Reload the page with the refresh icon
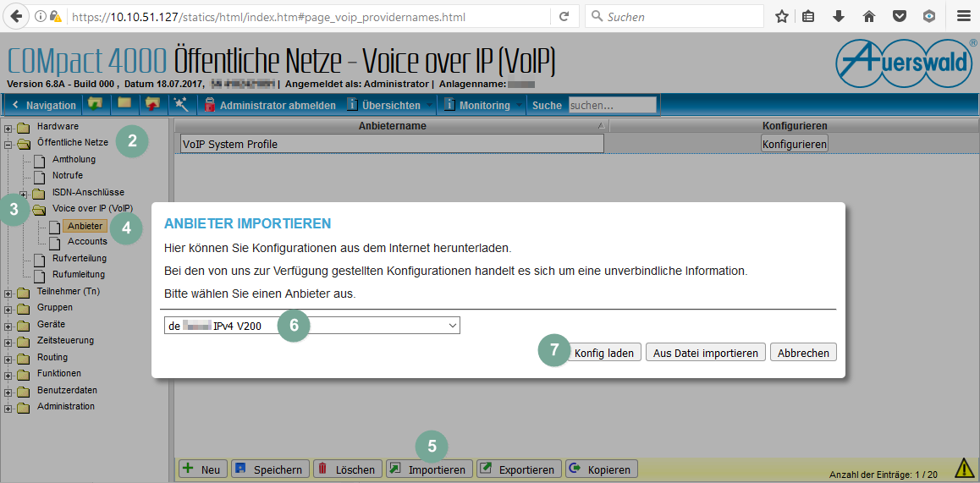Image resolution: width=980 pixels, height=483 pixels. click(564, 16)
